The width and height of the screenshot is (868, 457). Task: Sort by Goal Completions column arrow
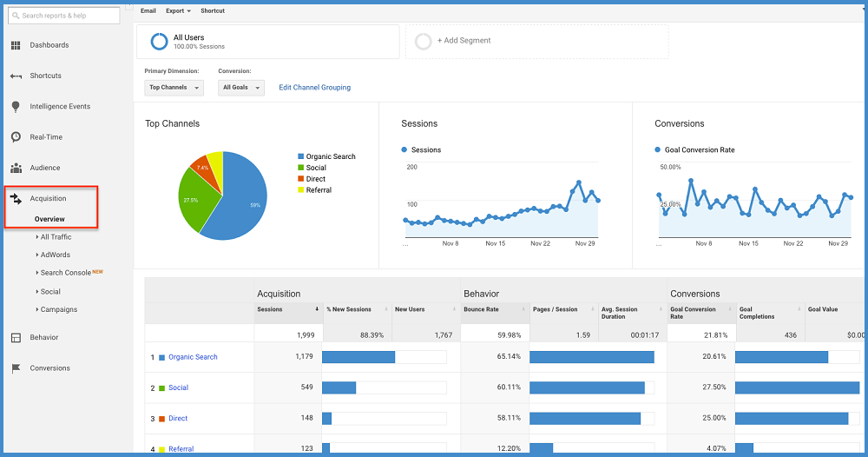click(799, 309)
